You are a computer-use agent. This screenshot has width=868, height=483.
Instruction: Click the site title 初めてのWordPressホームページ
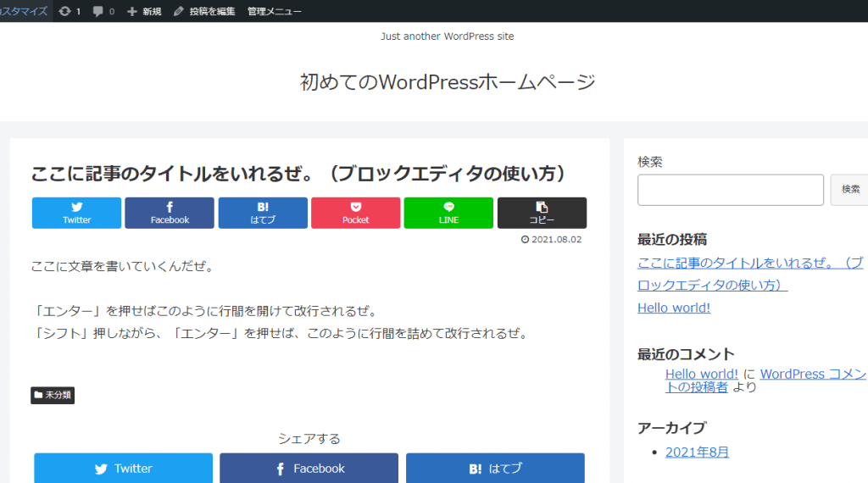click(448, 82)
